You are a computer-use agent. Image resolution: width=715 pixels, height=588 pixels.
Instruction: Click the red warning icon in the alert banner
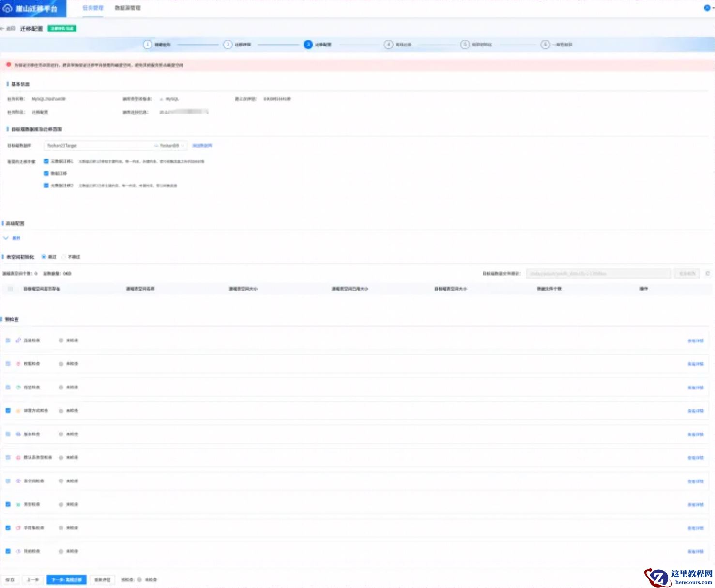coord(8,64)
